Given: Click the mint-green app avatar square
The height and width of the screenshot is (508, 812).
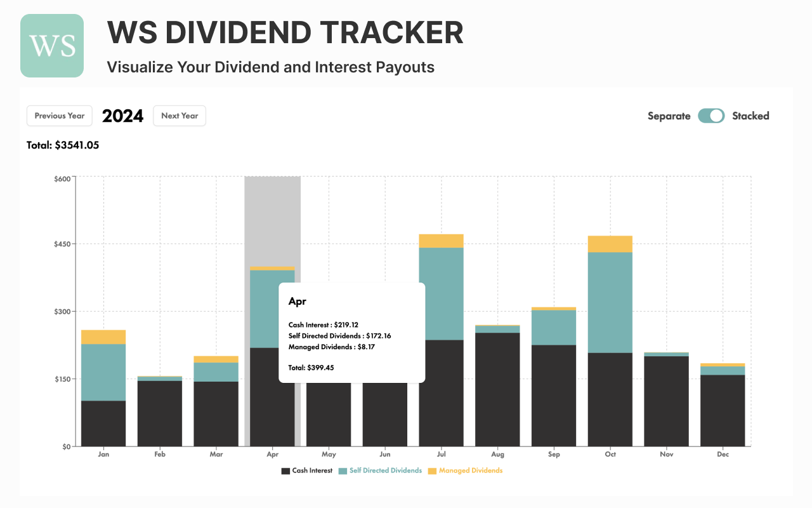Looking at the screenshot, I should (51, 45).
